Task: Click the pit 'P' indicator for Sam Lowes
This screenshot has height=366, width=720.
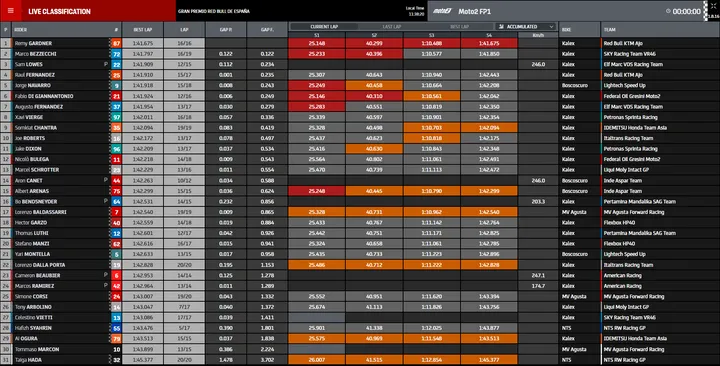Action: tap(106, 64)
